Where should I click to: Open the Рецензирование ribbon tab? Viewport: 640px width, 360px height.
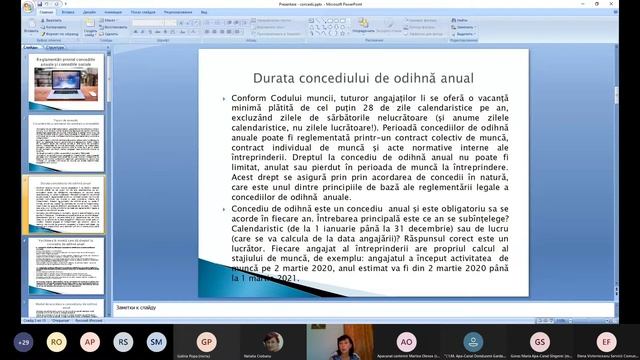[178, 12]
